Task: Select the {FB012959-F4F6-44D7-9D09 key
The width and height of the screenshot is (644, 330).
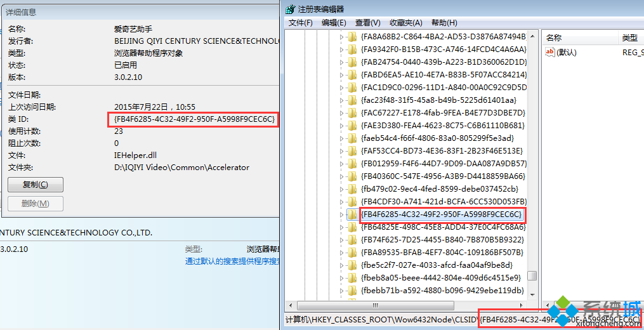Action: coord(443,164)
